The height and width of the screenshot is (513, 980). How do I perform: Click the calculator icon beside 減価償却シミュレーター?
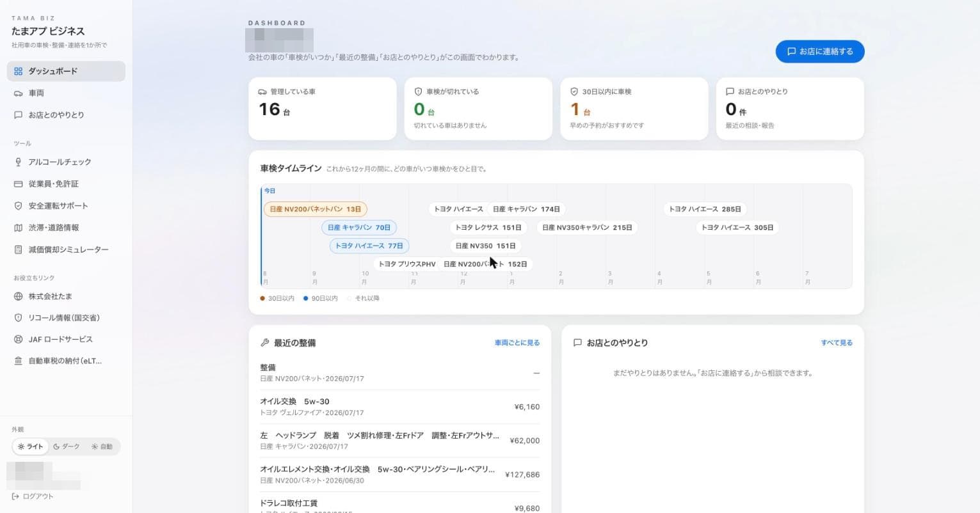(x=18, y=249)
